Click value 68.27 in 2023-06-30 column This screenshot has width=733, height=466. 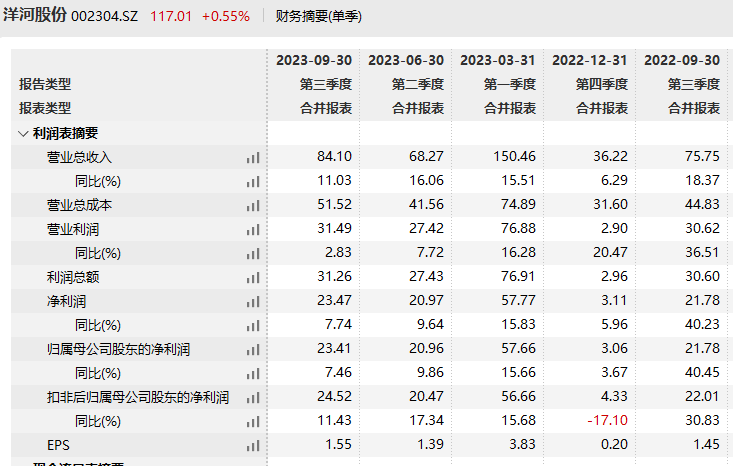pos(426,156)
